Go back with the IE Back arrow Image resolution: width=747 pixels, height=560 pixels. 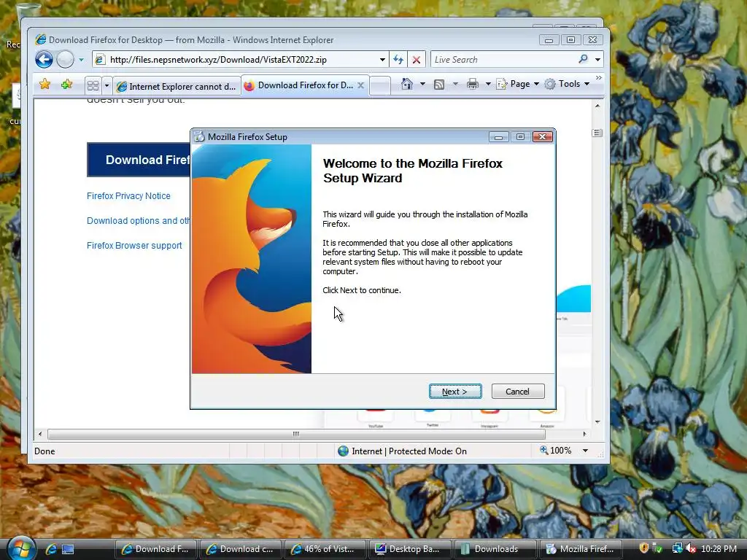point(44,60)
